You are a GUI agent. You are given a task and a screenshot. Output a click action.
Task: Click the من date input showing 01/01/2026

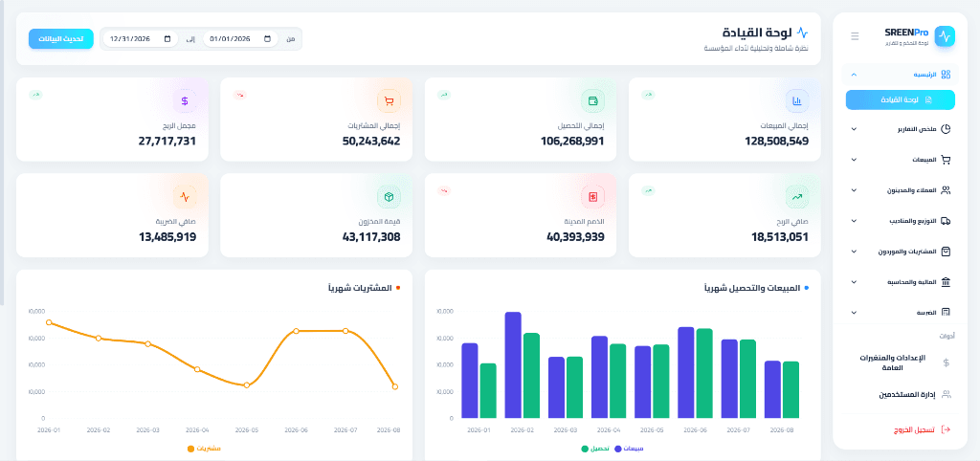[x=240, y=38]
